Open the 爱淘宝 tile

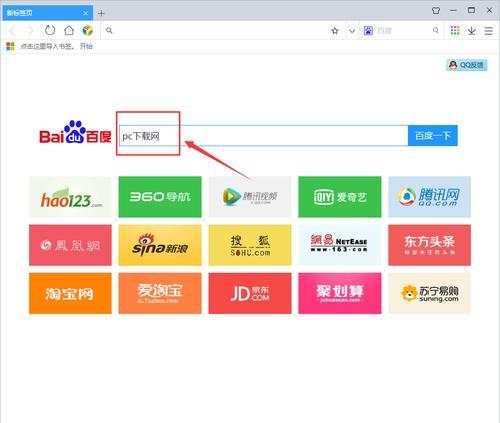click(x=160, y=293)
